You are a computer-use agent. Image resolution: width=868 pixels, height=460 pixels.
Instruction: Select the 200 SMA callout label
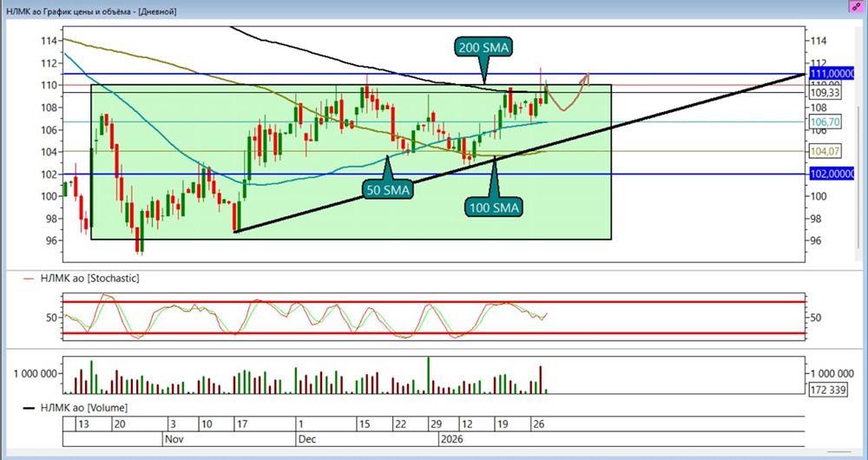coord(483,48)
